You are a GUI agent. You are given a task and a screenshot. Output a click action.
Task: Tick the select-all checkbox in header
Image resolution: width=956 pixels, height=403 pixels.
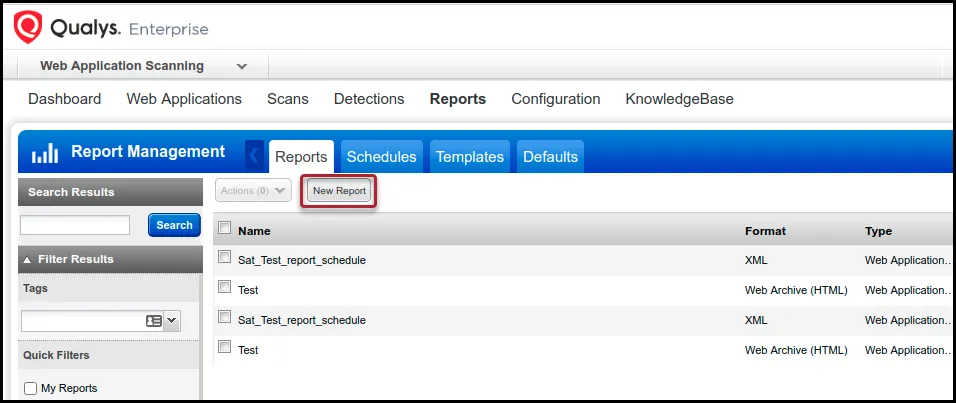click(224, 228)
